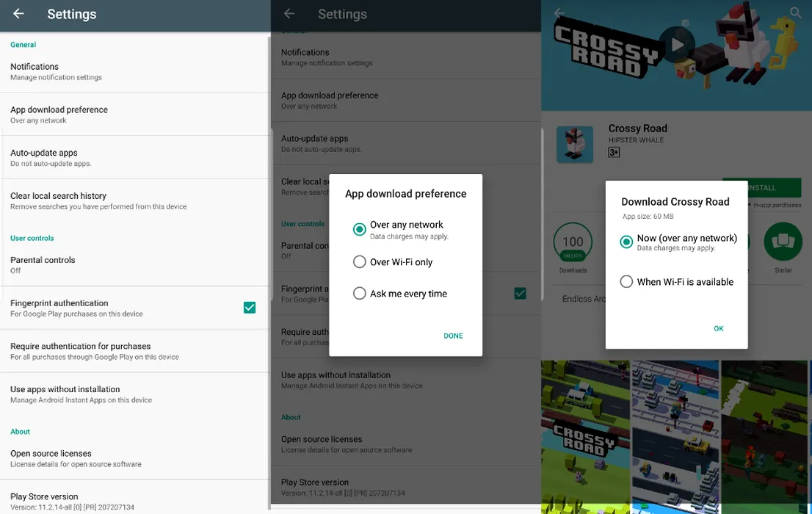Screen dimensions: 812x514
Task: Tap back arrow on Crossy Road page
Action: [x=559, y=12]
